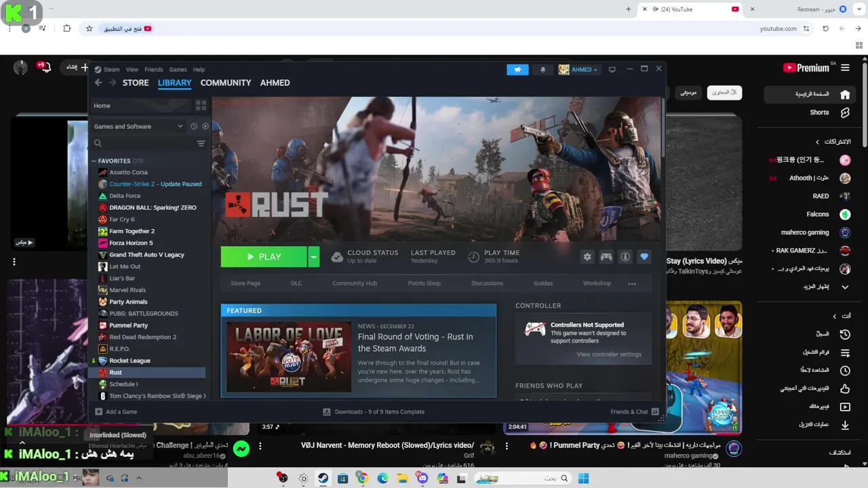Open Steam announcements megaphone button
The height and width of the screenshot is (488, 868).
tap(517, 70)
